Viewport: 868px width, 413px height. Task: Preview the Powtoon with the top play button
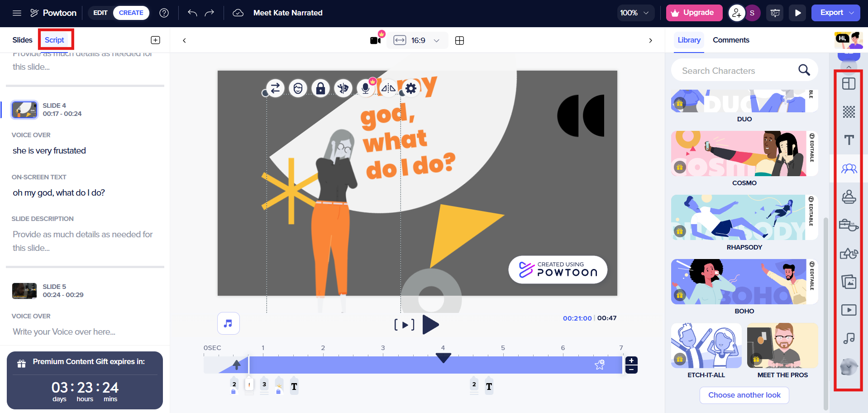point(798,13)
